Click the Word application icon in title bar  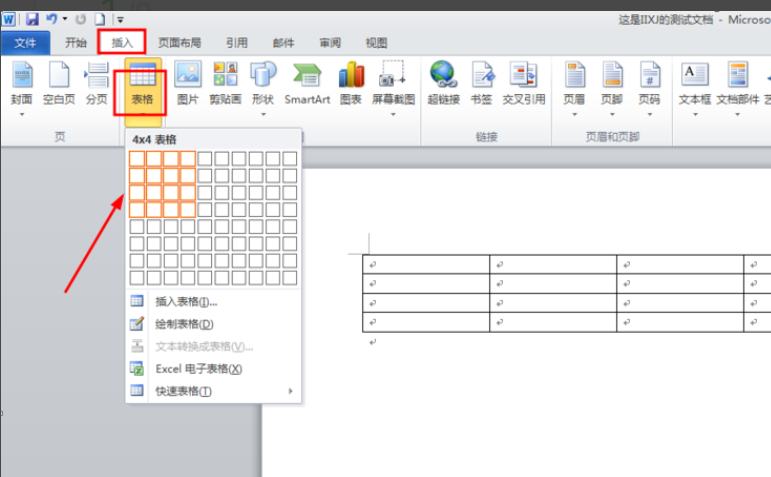[8, 20]
